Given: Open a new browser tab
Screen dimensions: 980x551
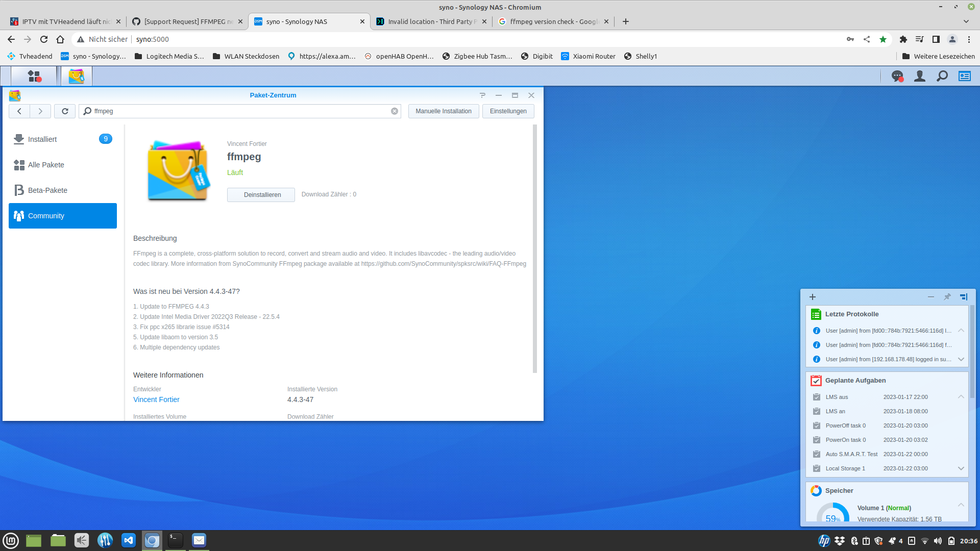Looking at the screenshot, I should click(x=626, y=21).
